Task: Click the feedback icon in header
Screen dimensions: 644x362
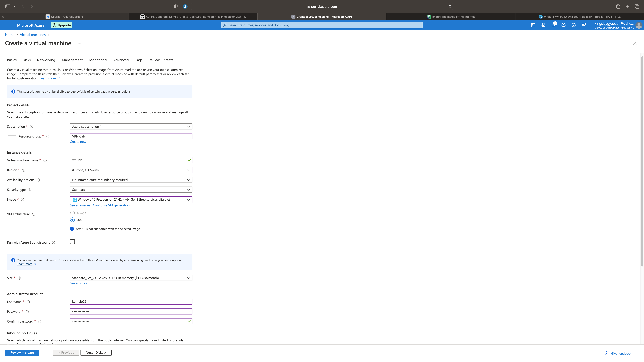Action: pyautogui.click(x=583, y=25)
